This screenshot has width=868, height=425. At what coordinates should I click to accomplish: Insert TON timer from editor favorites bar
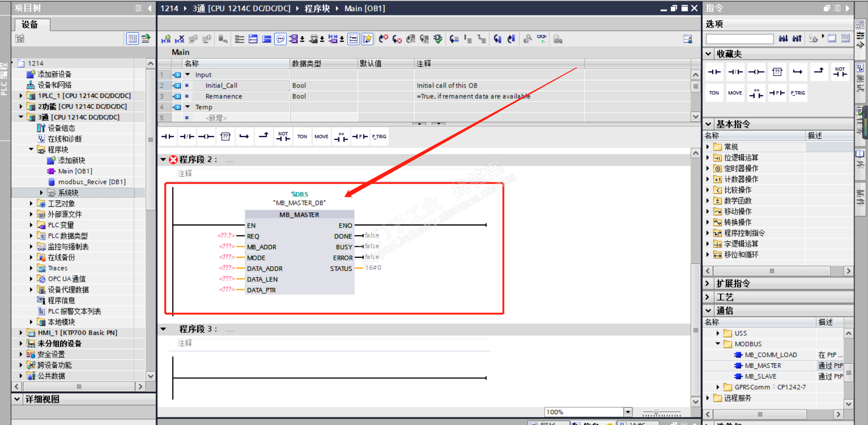[302, 137]
